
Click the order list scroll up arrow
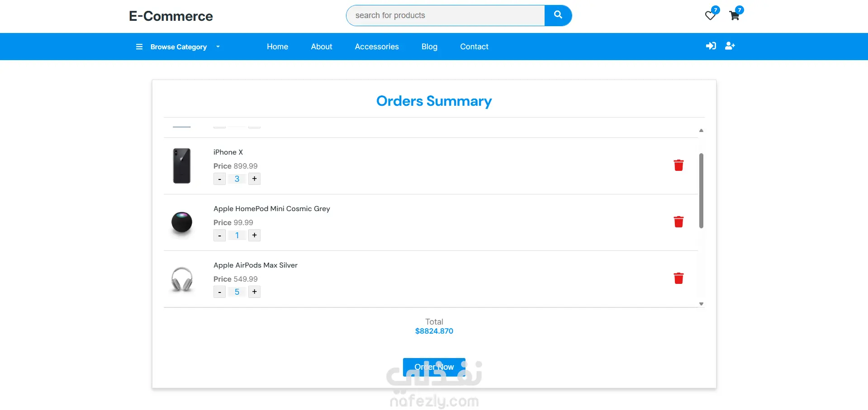(x=701, y=130)
